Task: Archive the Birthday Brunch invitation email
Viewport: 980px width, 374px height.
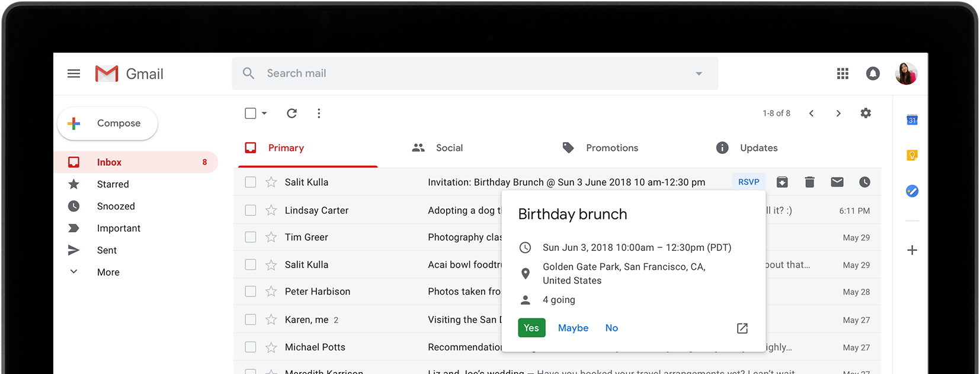Action: click(x=782, y=182)
